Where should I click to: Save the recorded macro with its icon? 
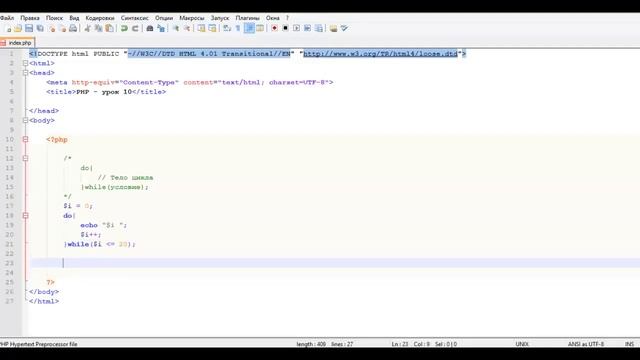(319, 29)
